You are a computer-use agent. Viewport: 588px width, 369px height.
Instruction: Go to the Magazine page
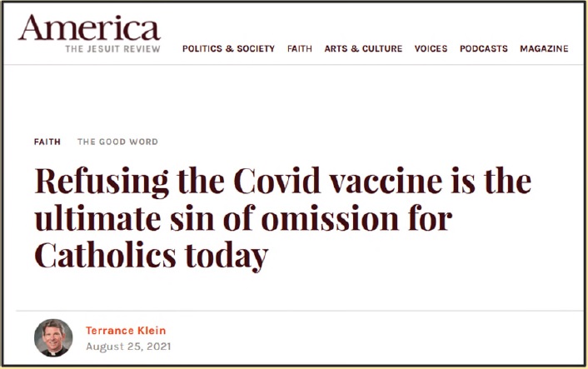[x=544, y=49]
